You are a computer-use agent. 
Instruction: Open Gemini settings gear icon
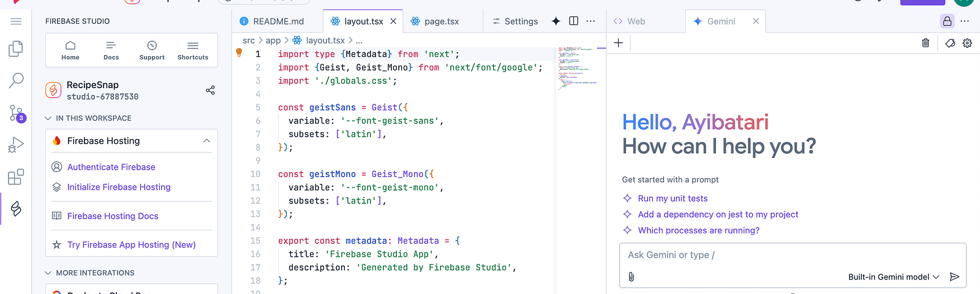(967, 43)
